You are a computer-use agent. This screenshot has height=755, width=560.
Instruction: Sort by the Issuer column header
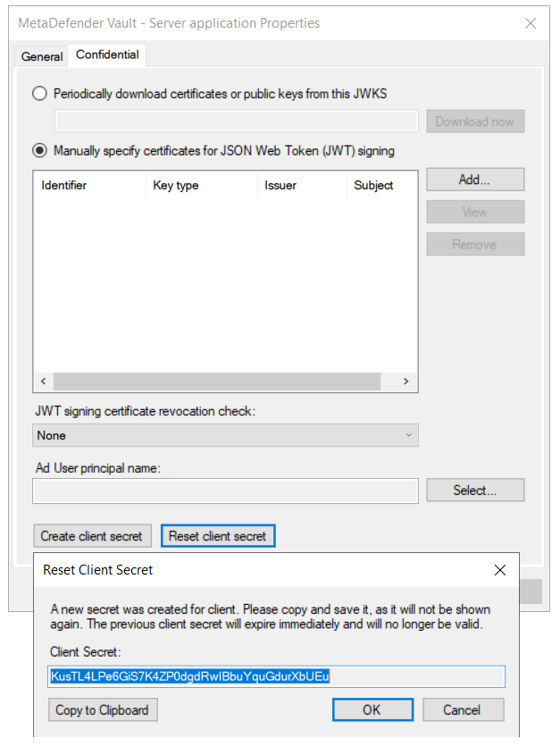302,185
